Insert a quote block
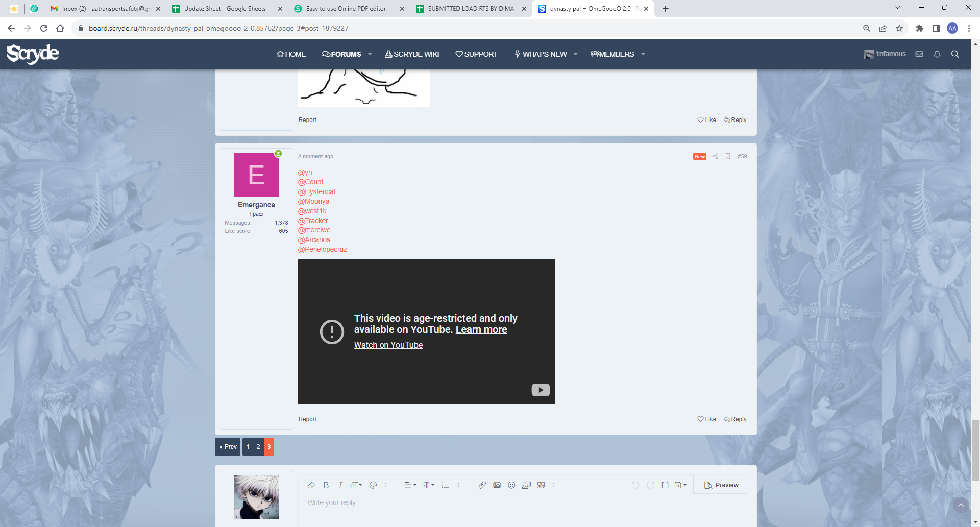 click(x=541, y=485)
